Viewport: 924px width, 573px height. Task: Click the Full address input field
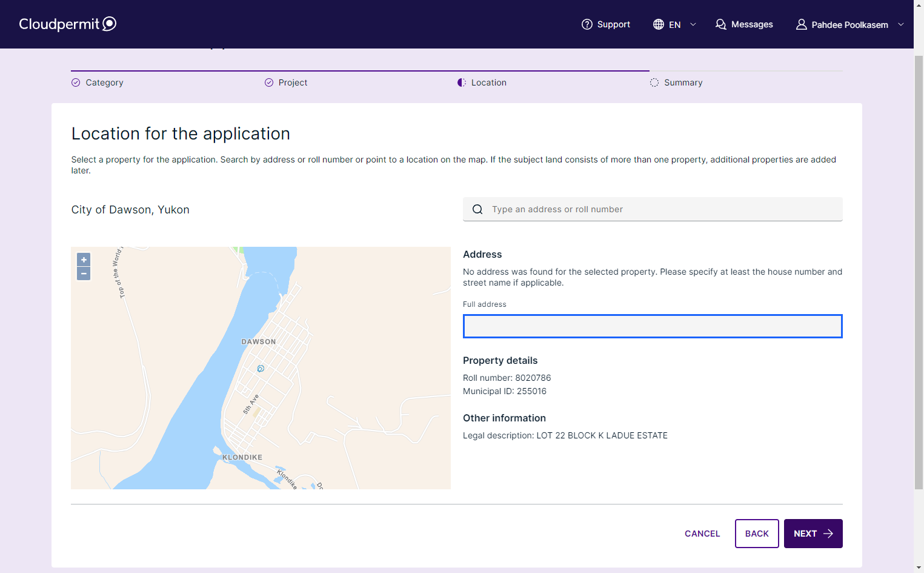pos(653,326)
